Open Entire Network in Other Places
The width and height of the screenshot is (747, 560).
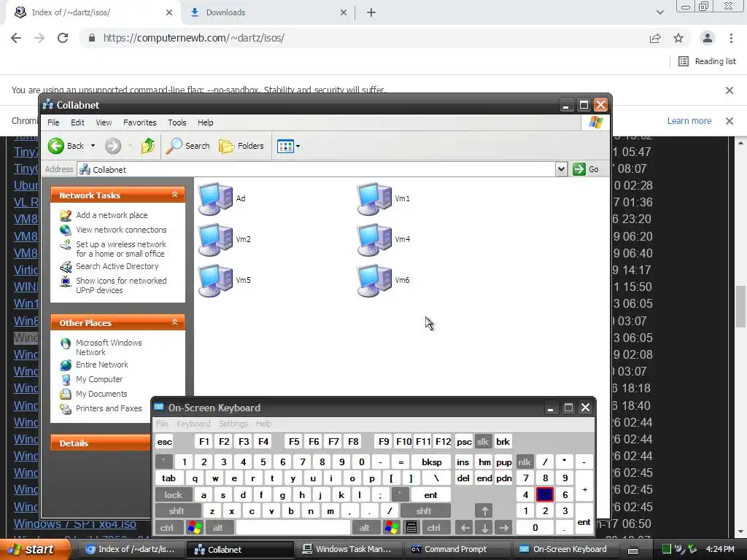click(102, 365)
